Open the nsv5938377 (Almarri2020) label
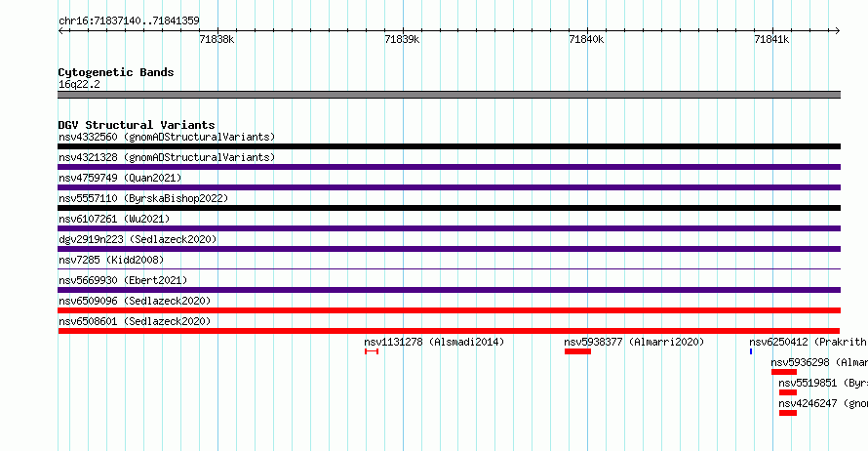868x451 pixels. [634, 342]
